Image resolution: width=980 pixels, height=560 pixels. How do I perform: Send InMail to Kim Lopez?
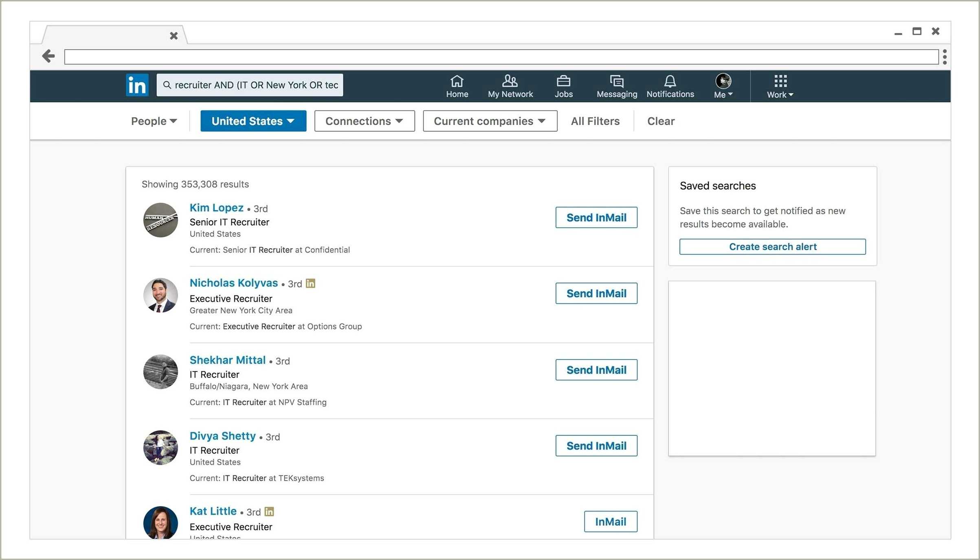pyautogui.click(x=596, y=217)
